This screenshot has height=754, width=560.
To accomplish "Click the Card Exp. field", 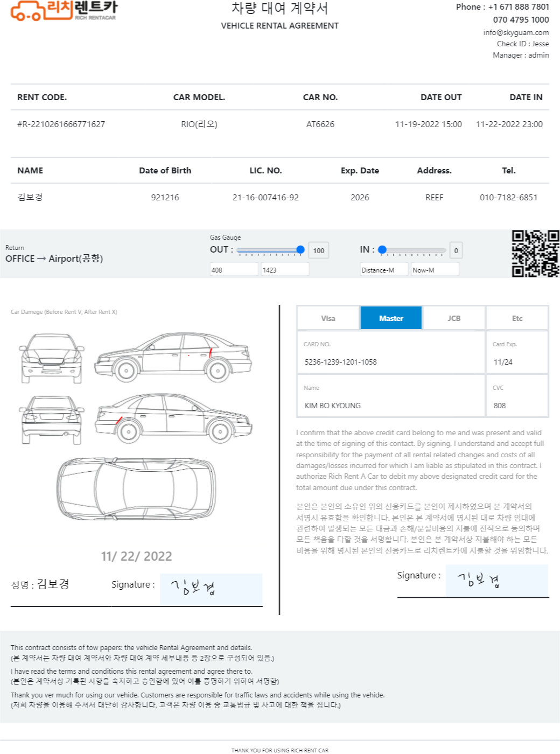I will click(x=517, y=362).
